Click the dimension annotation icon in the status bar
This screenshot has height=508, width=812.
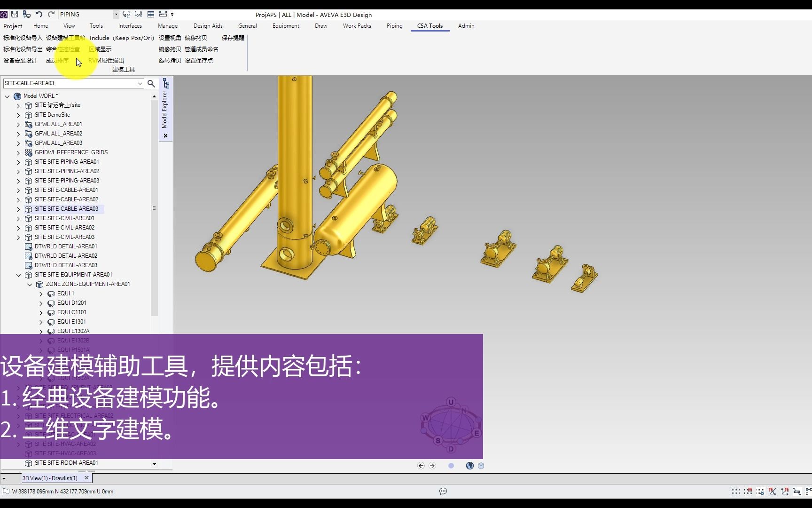796,491
